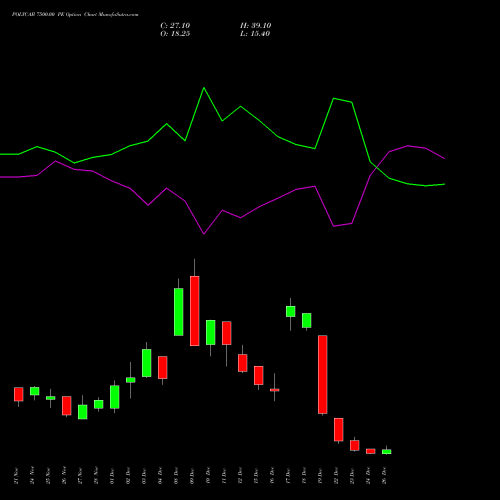The width and height of the screenshot is (500, 500).
Task: Click the 25 Nov date label
Action: [x=48, y=476]
